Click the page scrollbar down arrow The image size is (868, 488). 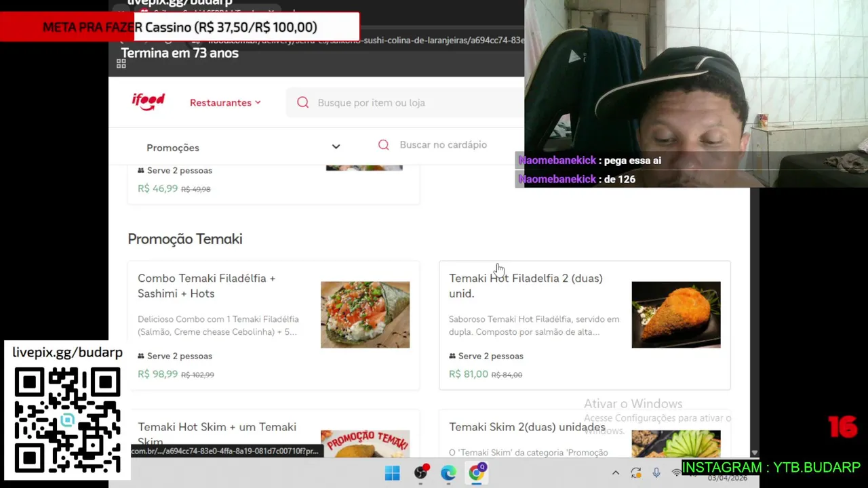coord(754,453)
